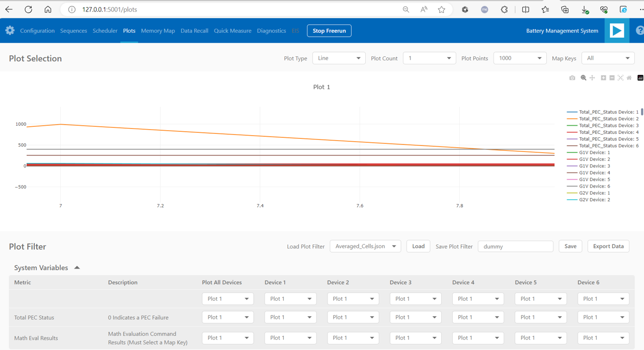Open the Plot Points dropdown
The height and width of the screenshot is (350, 644).
click(520, 58)
